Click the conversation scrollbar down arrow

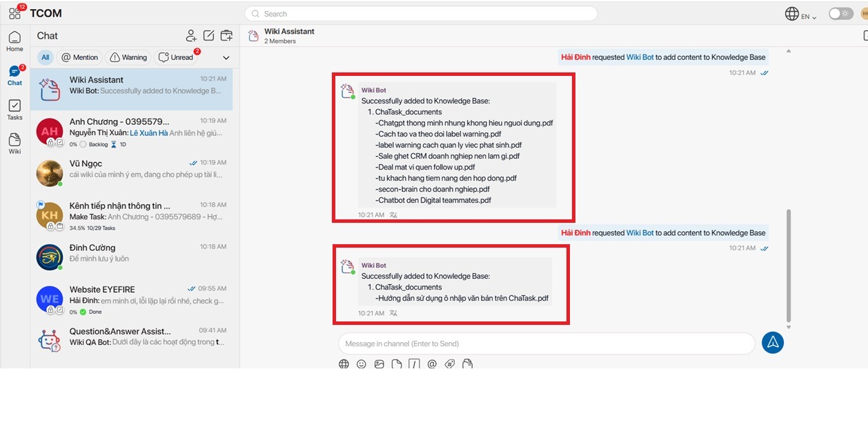pyautogui.click(x=789, y=327)
